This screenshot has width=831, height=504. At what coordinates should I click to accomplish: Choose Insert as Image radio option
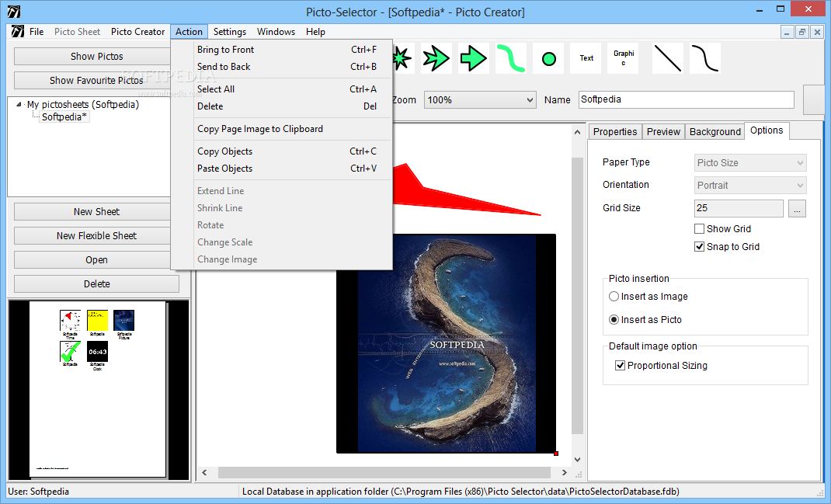tap(614, 296)
